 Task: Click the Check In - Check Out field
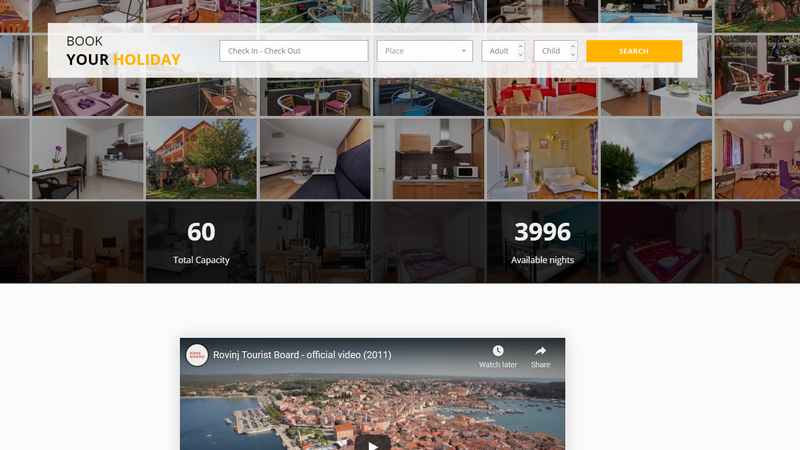[x=294, y=51]
